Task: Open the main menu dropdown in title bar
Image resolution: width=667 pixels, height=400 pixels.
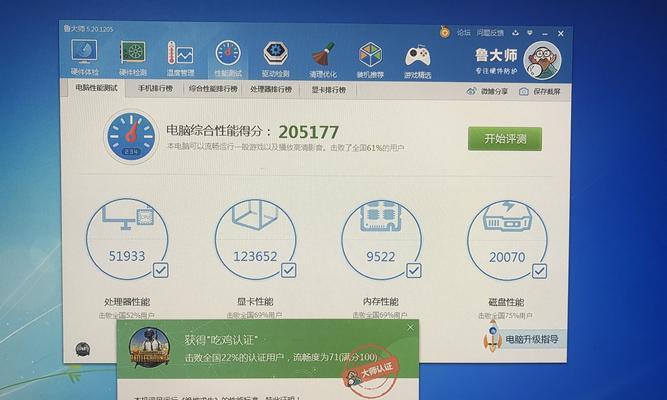Action: [530, 33]
